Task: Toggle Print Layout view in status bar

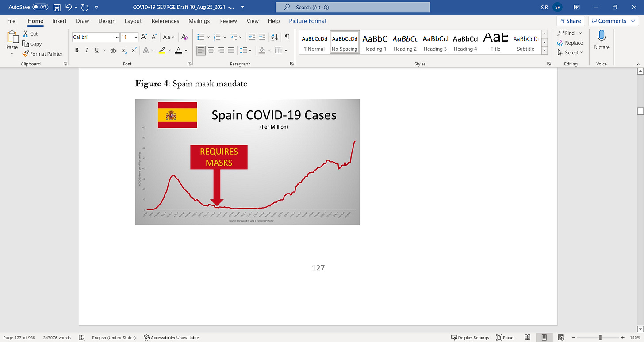Action: pos(544,338)
